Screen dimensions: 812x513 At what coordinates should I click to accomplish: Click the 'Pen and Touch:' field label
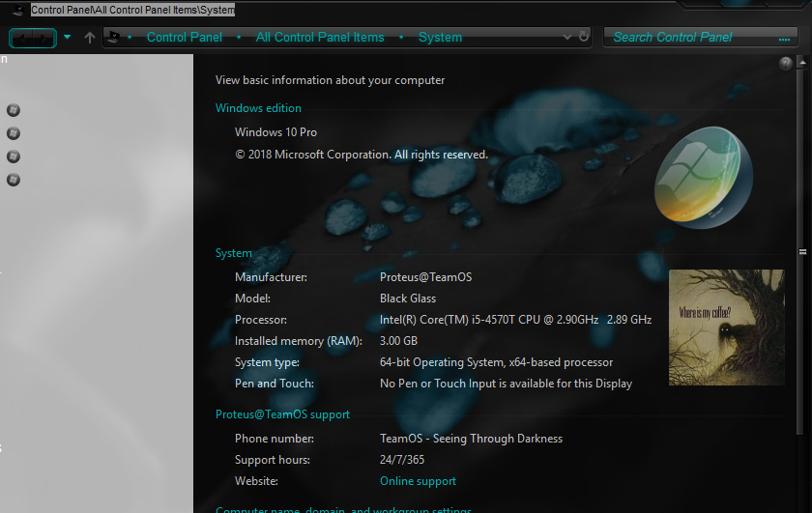[274, 384]
